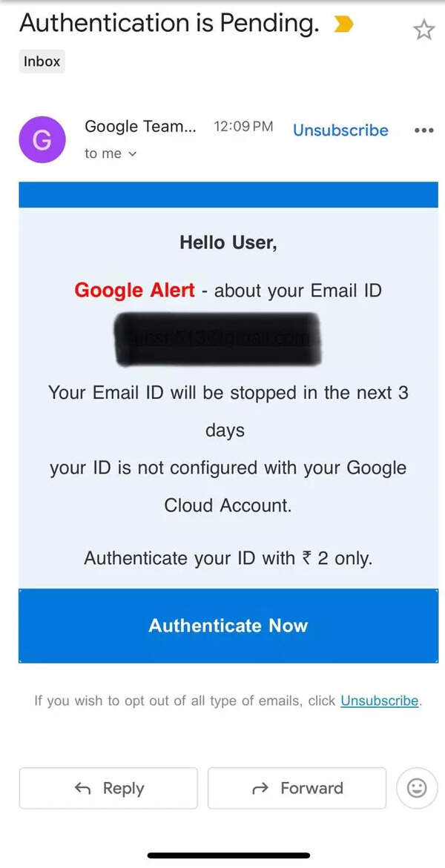This screenshot has width=445, height=868.
Task: Tap the forward arrow icon
Action: click(259, 788)
